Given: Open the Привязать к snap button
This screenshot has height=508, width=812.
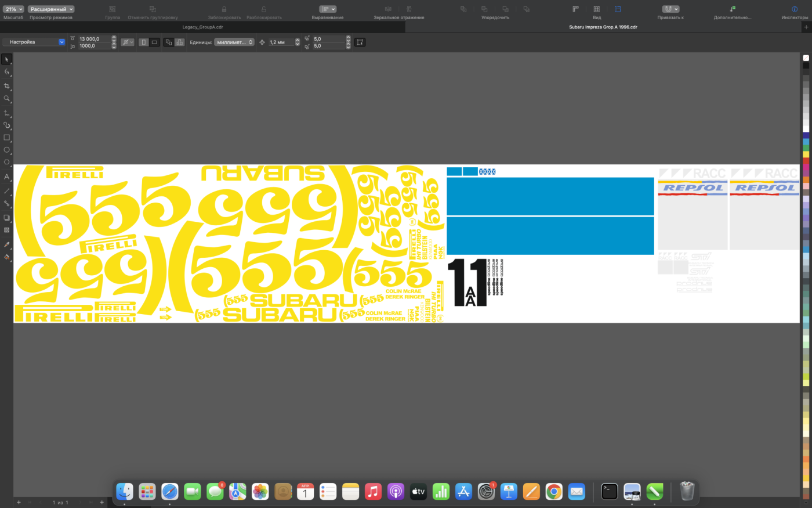Looking at the screenshot, I should (670, 9).
